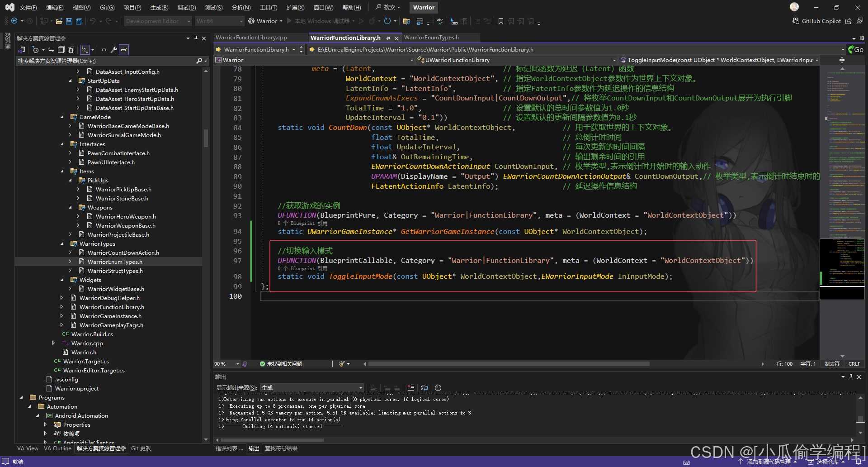Click the VA Outline bottom tab
Image resolution: width=868 pixels, height=467 pixels.
tap(57, 448)
